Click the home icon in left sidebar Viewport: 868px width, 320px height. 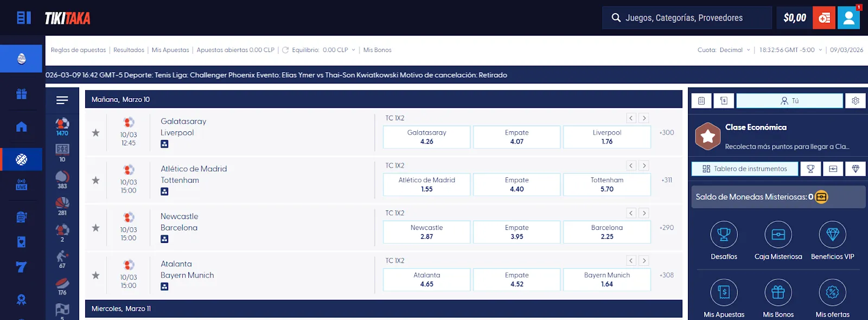pos(22,127)
